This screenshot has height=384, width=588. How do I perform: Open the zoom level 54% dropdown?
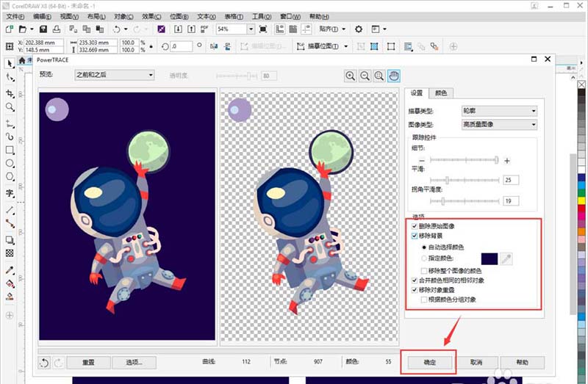pos(251,29)
